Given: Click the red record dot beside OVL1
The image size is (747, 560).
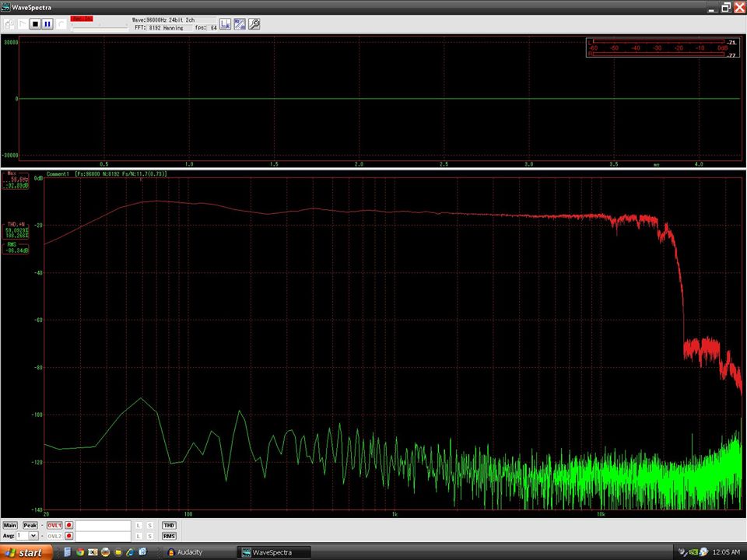Looking at the screenshot, I should coord(69,525).
